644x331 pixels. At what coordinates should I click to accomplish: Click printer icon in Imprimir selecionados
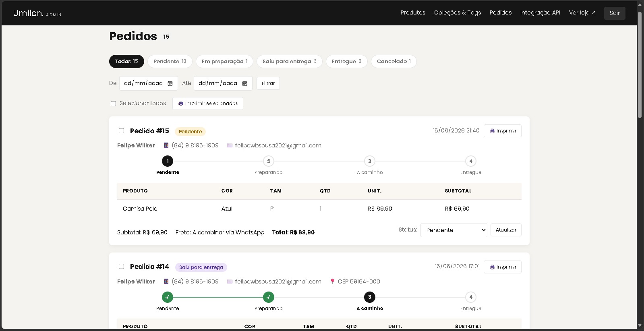[x=180, y=103]
